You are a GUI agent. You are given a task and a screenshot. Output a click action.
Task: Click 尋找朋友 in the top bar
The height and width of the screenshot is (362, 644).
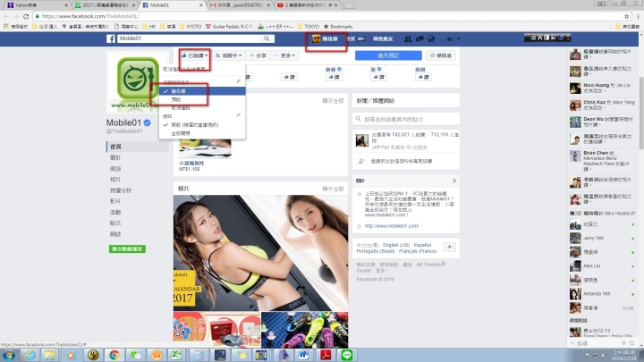coord(383,38)
